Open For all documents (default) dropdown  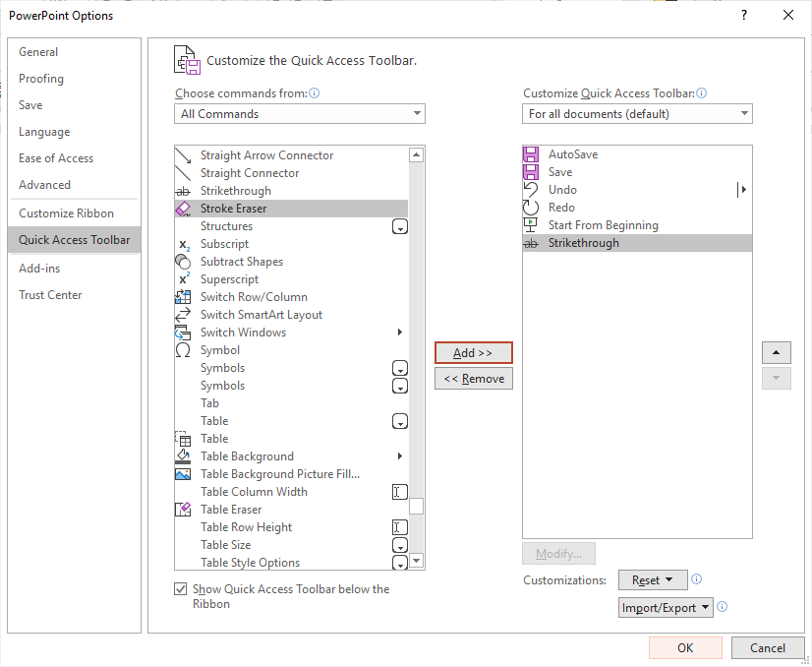click(637, 114)
